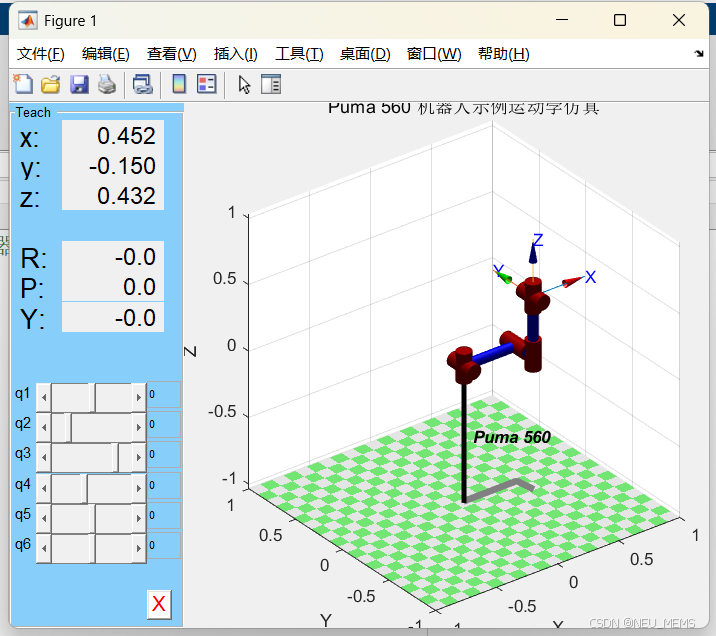
Task: Click the Insert Colorbar icon
Action: coord(179,84)
